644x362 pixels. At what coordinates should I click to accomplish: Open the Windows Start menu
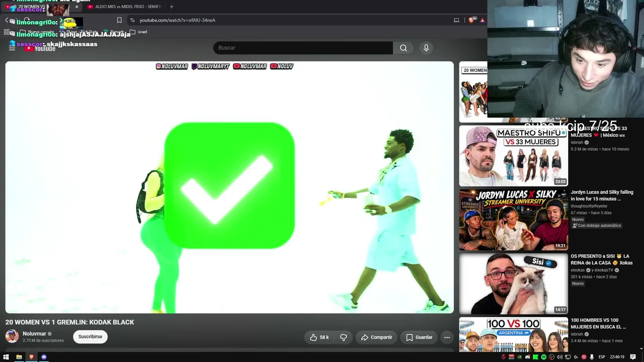pos(7,357)
